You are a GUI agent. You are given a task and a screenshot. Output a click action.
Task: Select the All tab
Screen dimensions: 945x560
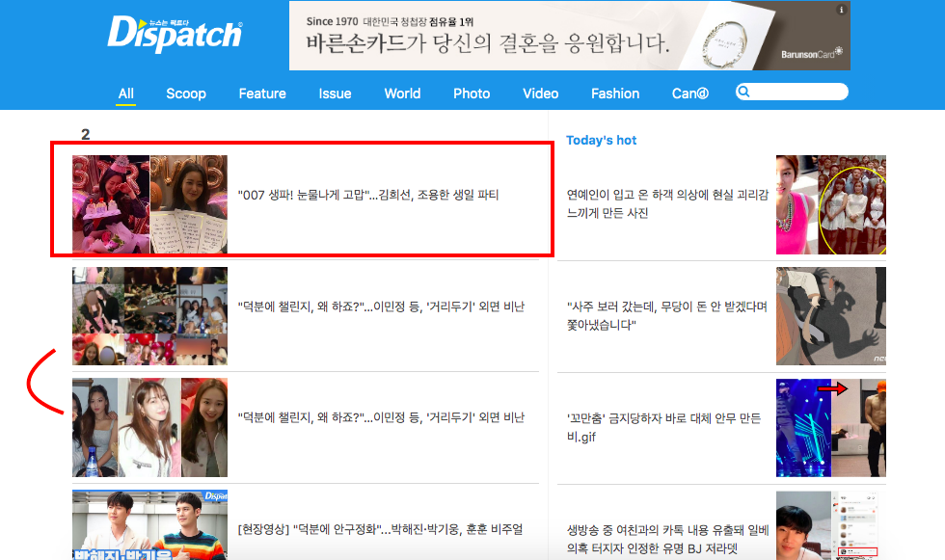click(126, 93)
